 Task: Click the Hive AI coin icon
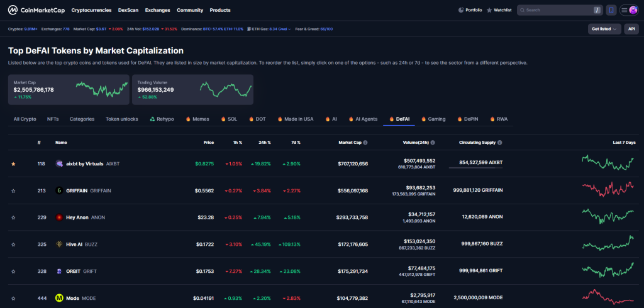click(x=59, y=245)
